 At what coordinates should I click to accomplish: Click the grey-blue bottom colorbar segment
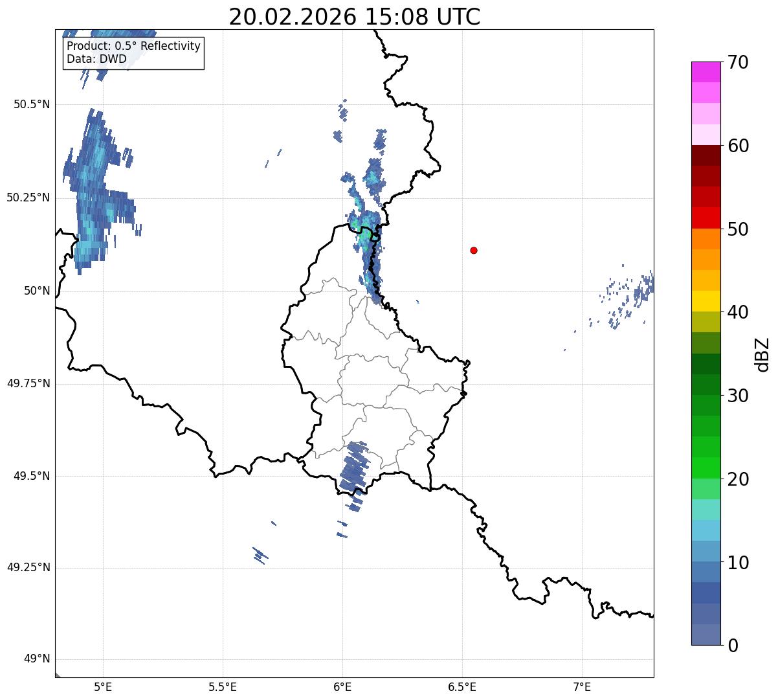click(706, 635)
